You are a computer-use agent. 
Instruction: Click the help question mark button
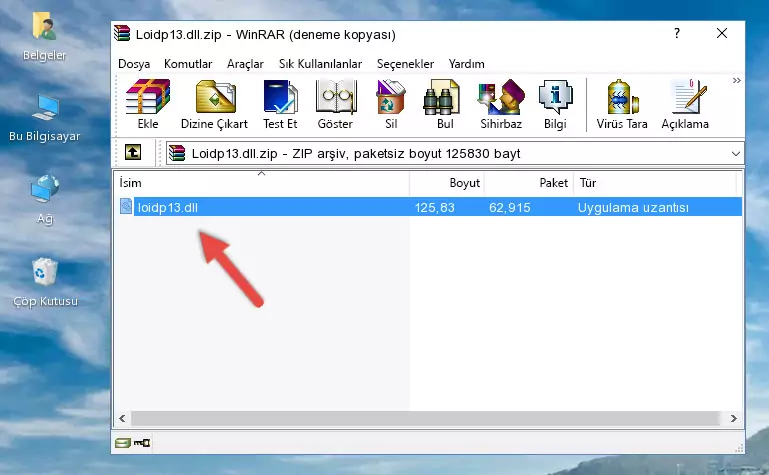[x=677, y=33]
